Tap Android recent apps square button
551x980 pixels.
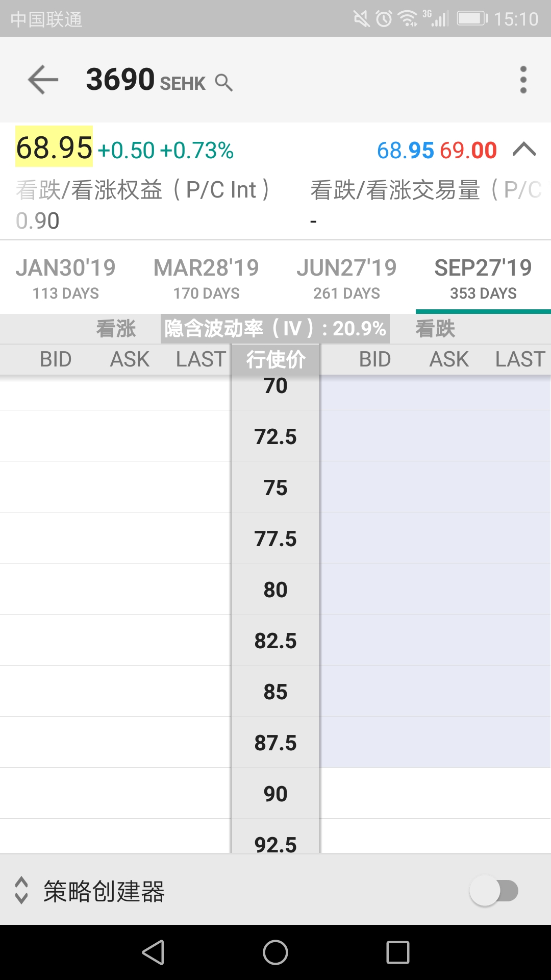tap(398, 952)
